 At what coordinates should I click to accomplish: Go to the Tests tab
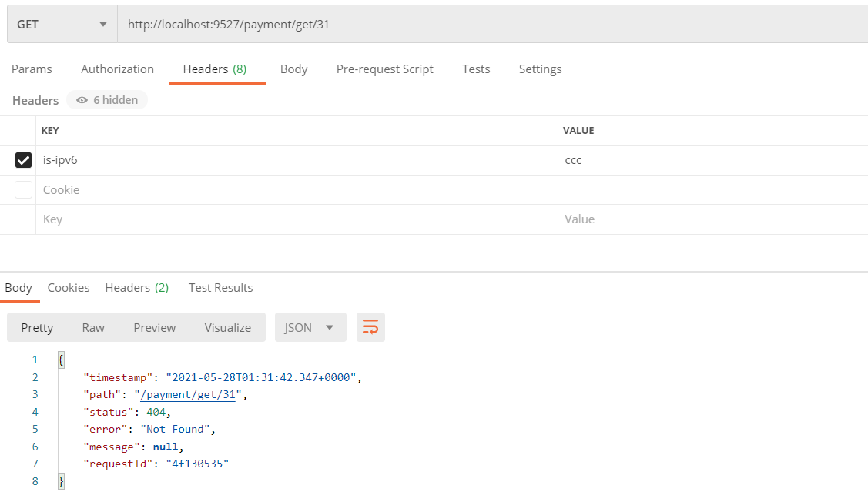pyautogui.click(x=476, y=69)
